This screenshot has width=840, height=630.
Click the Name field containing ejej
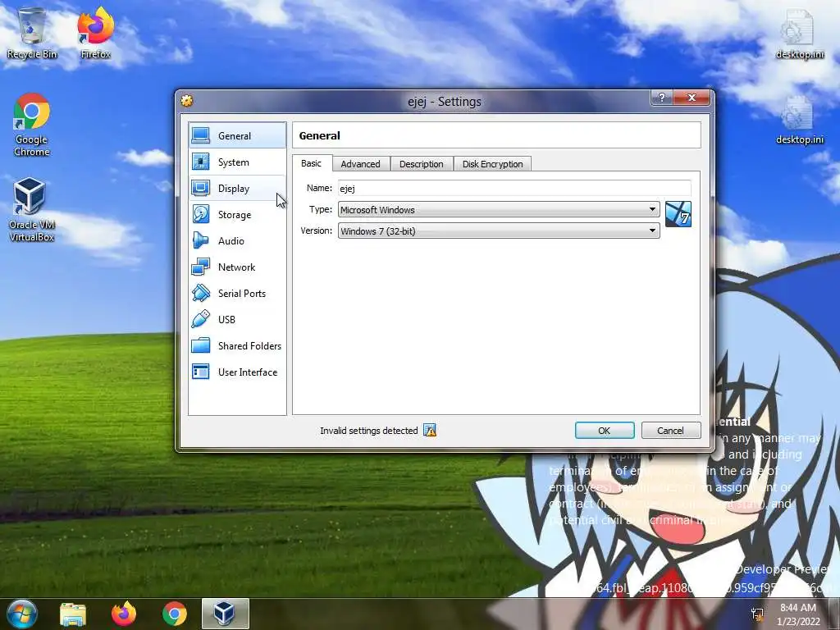(514, 188)
